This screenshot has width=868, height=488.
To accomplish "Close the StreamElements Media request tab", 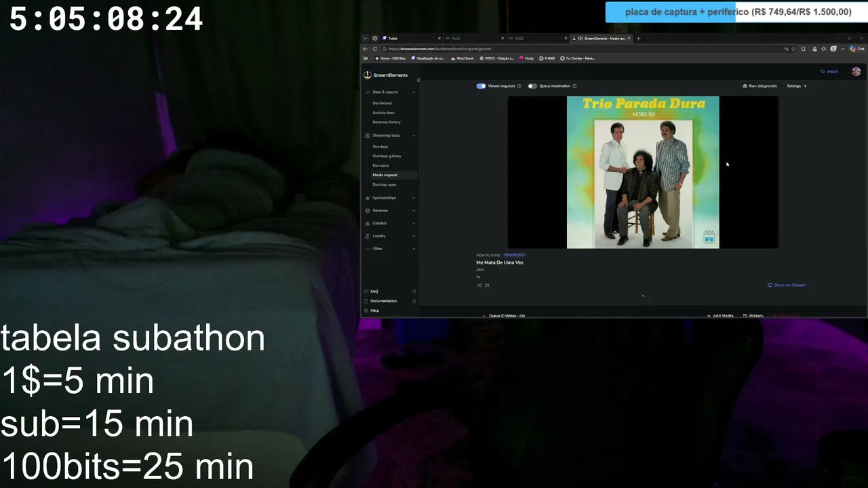I will 629,38.
